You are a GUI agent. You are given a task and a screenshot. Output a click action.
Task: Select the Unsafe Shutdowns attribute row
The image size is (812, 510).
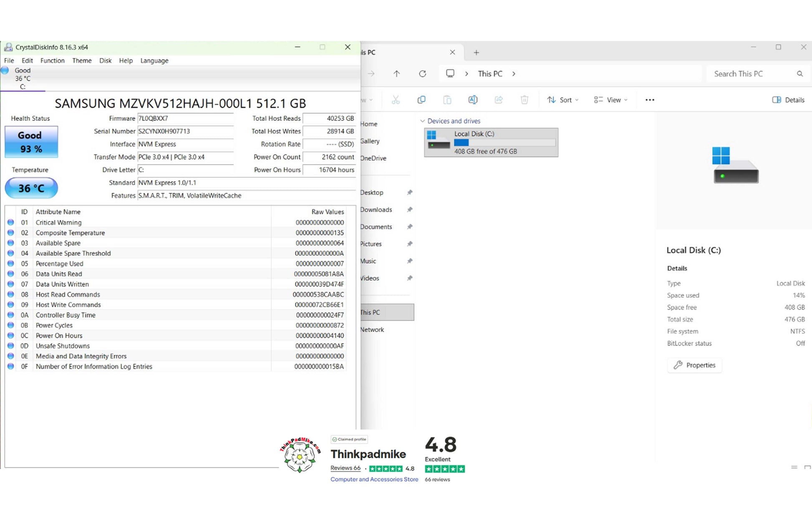click(176, 346)
